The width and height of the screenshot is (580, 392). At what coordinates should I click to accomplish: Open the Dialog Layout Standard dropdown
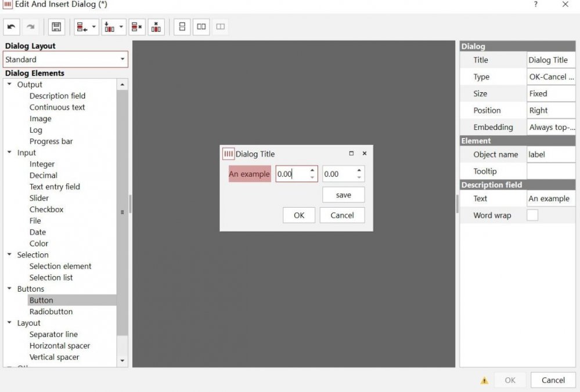point(65,59)
